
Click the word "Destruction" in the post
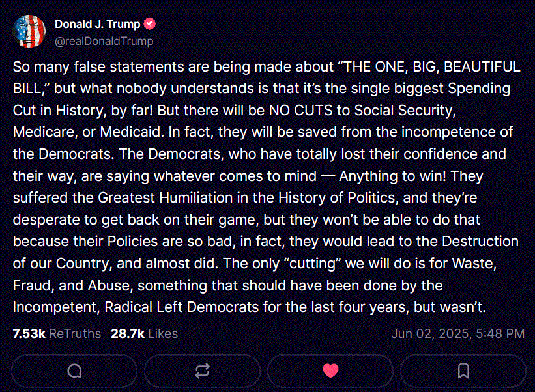coord(480,242)
